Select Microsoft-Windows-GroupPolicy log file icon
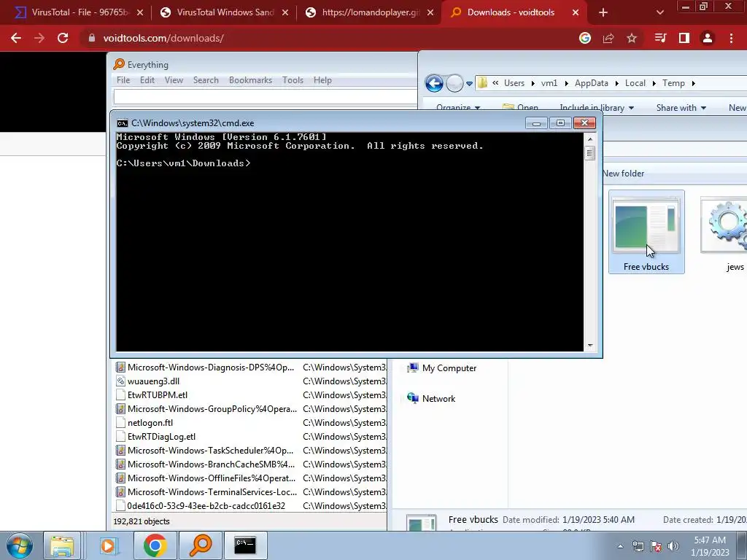Viewport: 747px width, 560px height. [x=120, y=408]
